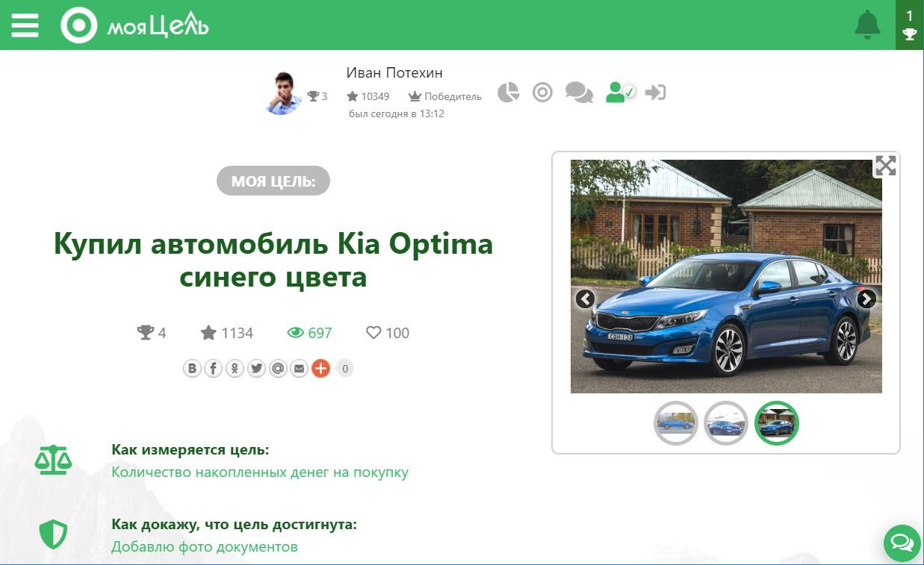The height and width of the screenshot is (565, 924).
Task: Open the support chat bubble button
Action: click(902, 543)
